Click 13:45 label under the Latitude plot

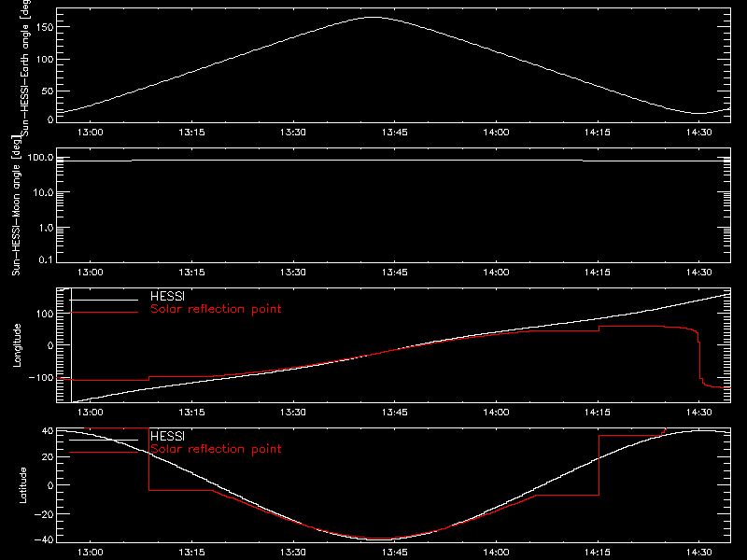[x=394, y=553]
